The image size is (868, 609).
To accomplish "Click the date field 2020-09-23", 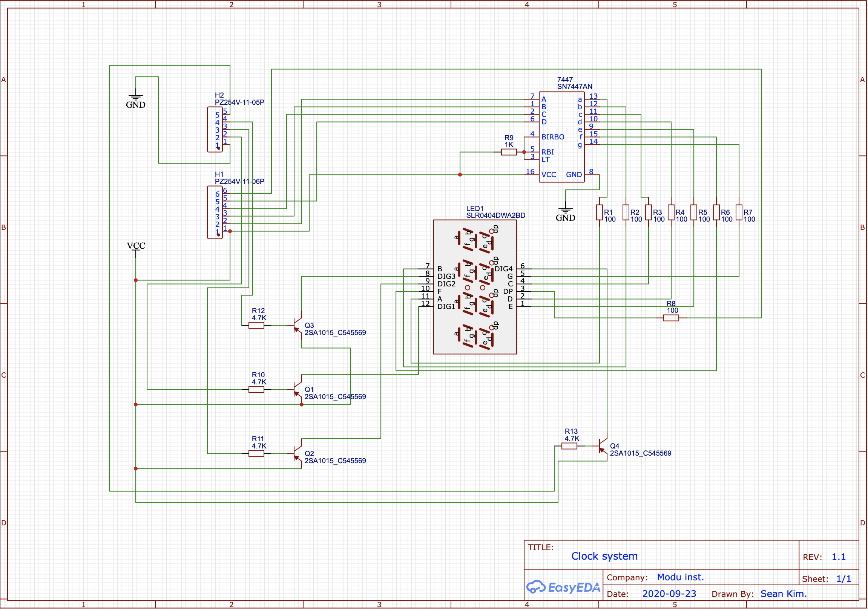I will tap(670, 594).
